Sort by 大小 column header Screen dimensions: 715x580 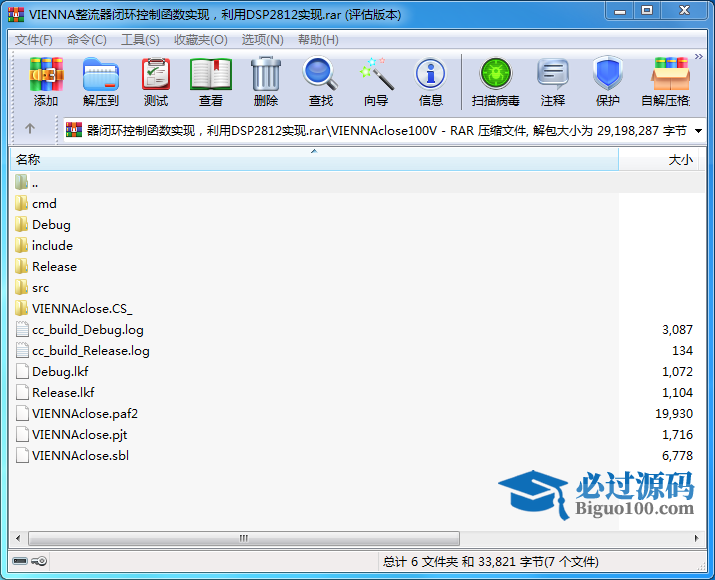[658, 160]
